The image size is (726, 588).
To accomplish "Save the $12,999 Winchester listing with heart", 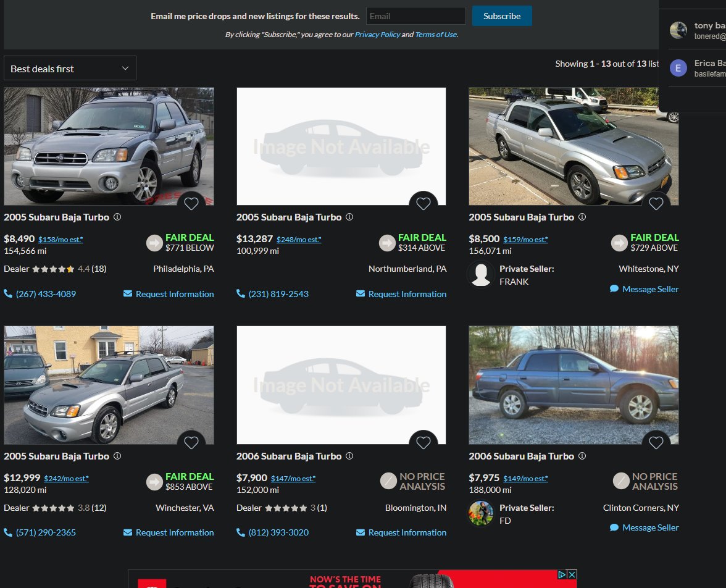I will [x=191, y=442].
